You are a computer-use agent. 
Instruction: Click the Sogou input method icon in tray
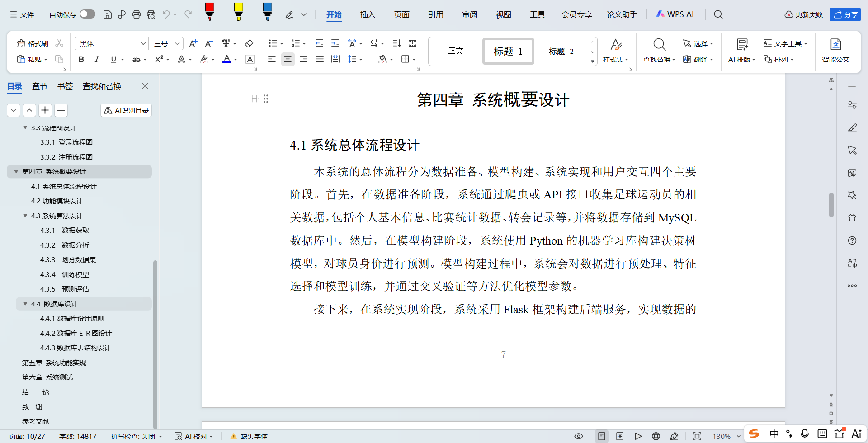tap(754, 434)
